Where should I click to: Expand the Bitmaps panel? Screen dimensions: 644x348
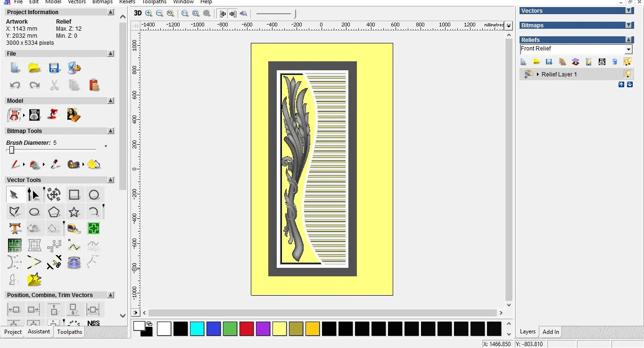(628, 25)
